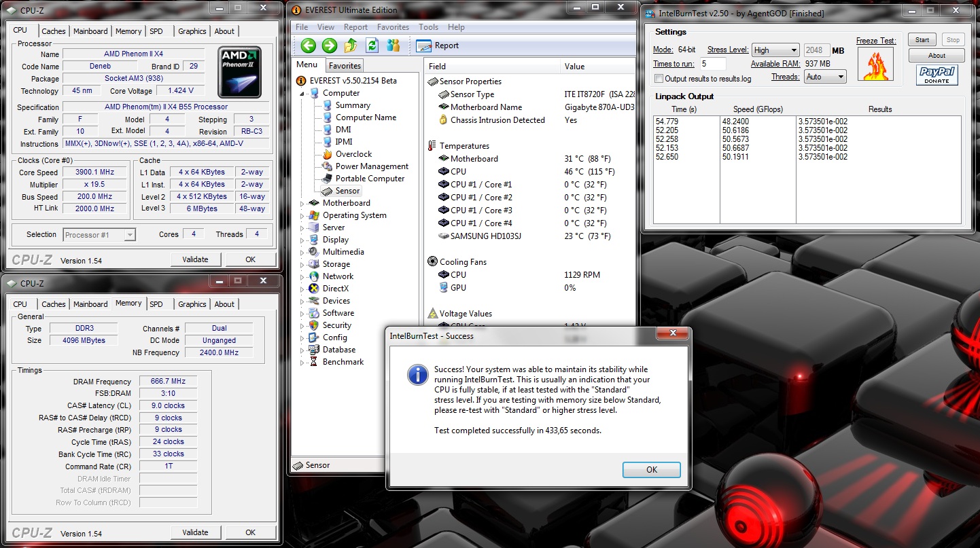Open the Tools menu in EVEREST
Image resolution: width=980 pixels, height=548 pixels.
tap(428, 27)
